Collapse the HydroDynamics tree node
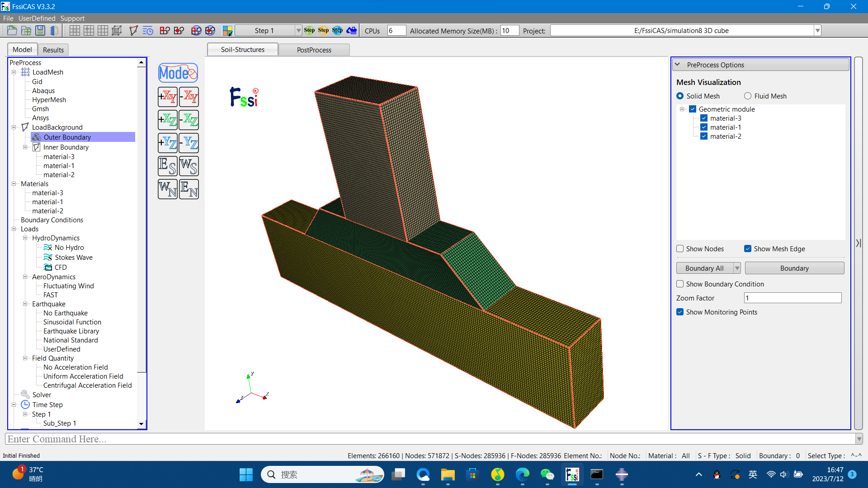The height and width of the screenshot is (488, 868). [25, 238]
